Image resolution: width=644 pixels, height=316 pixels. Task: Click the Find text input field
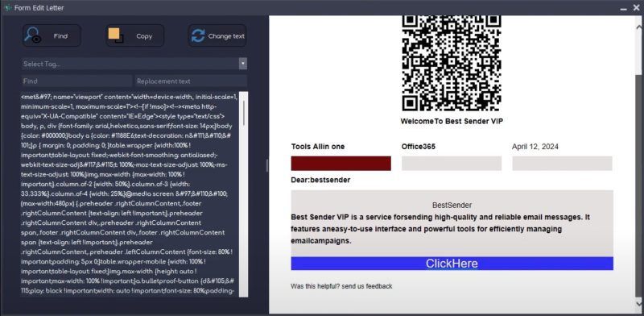click(76, 81)
